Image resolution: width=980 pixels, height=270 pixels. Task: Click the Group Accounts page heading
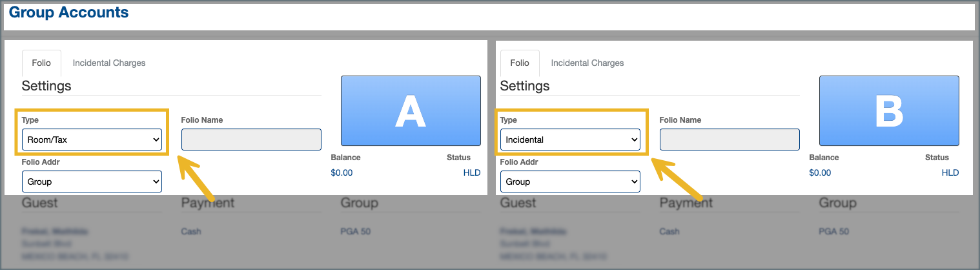[68, 12]
